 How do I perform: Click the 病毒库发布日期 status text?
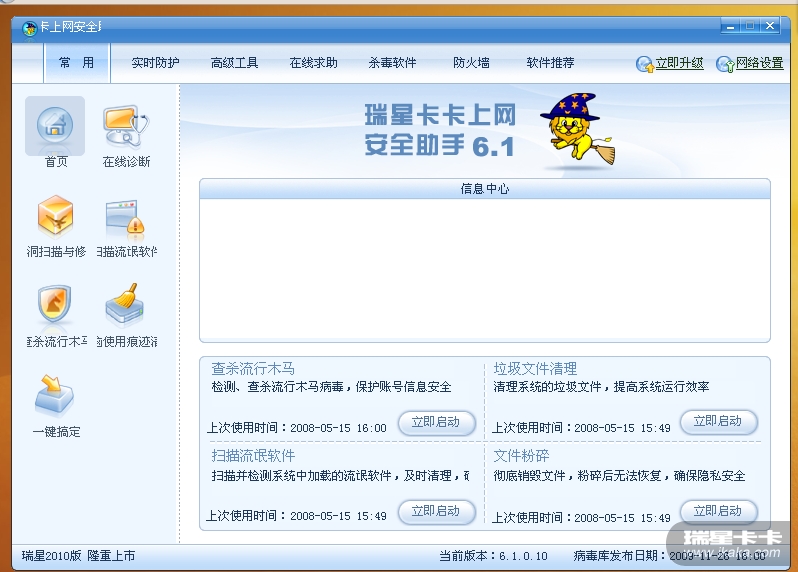coord(669,556)
